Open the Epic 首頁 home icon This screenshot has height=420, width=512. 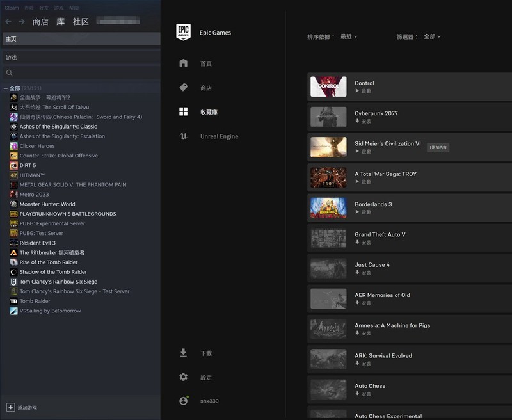coord(184,63)
